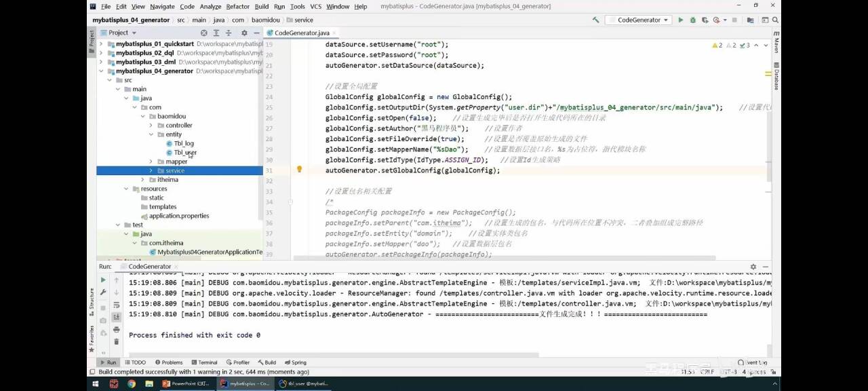The width and height of the screenshot is (868, 391).
Task: Open the Refactor menu
Action: pyautogui.click(x=237, y=6)
